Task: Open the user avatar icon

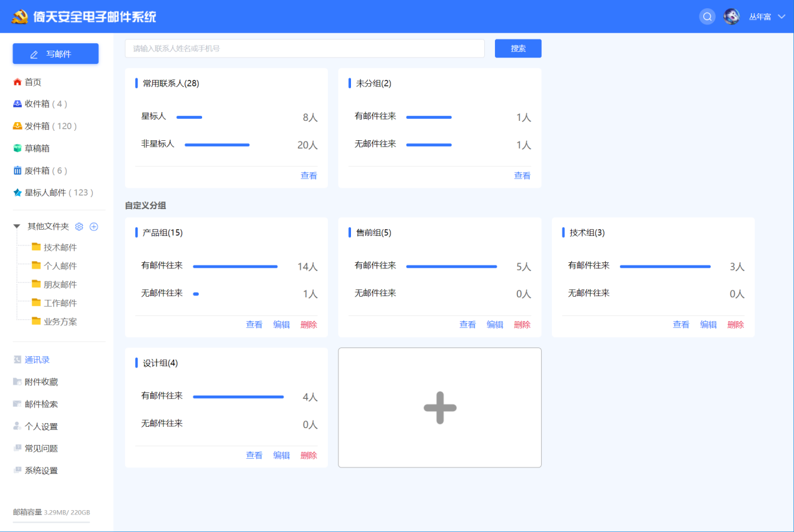Action: (x=731, y=17)
